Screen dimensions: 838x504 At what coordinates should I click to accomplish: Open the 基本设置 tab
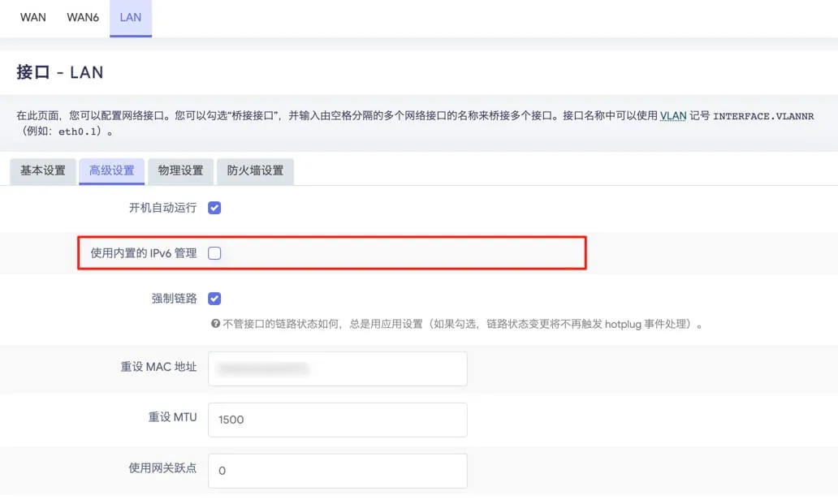click(x=43, y=171)
